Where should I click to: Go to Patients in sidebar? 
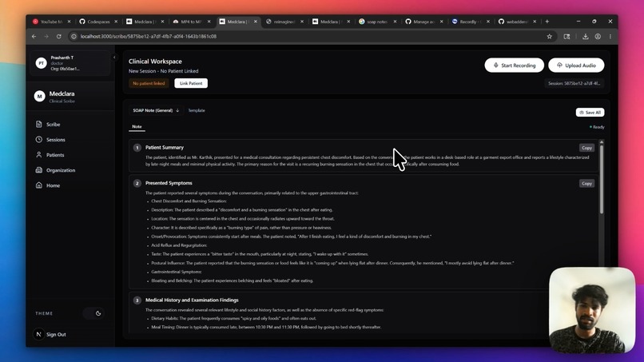tap(55, 155)
